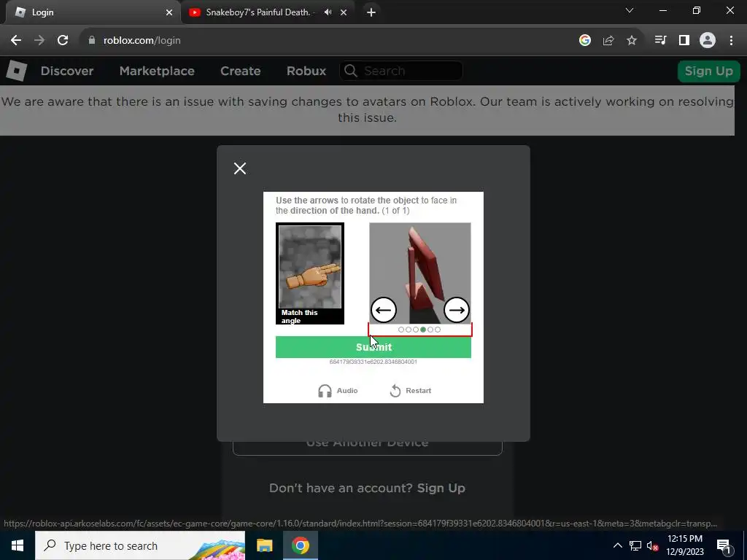Go back in browser history

point(16,41)
